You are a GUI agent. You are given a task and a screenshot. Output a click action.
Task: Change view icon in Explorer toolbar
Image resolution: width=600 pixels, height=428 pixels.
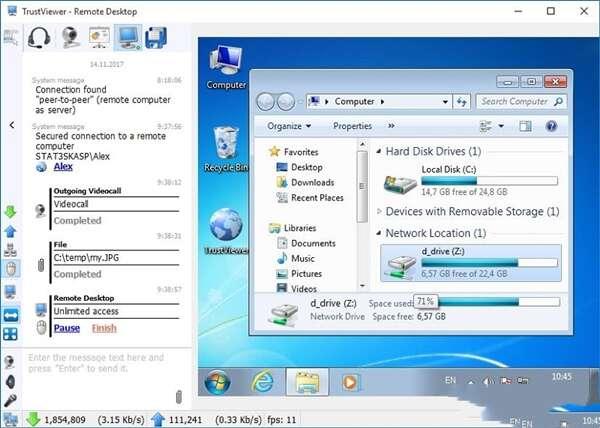tap(486, 126)
